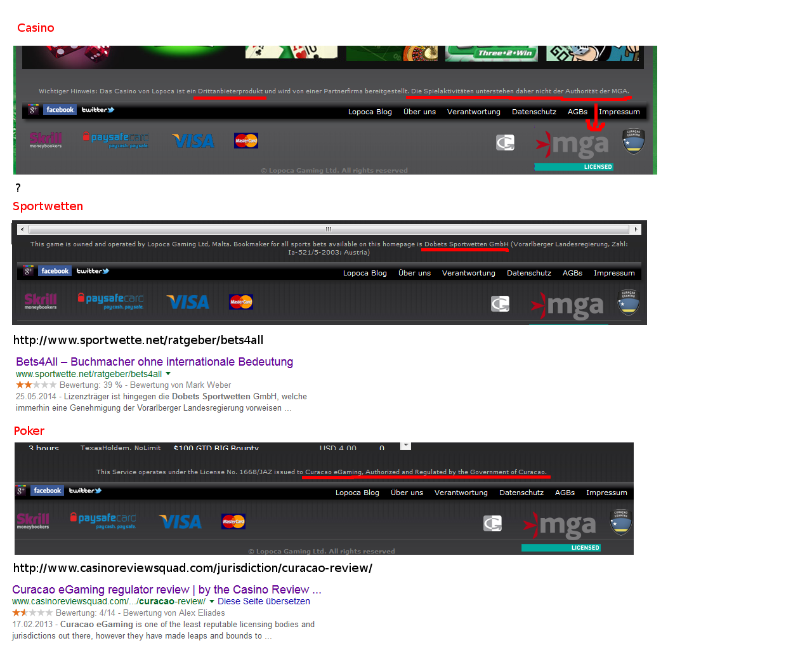Expand the arrow beside the sportwette.net result URL

(168, 374)
